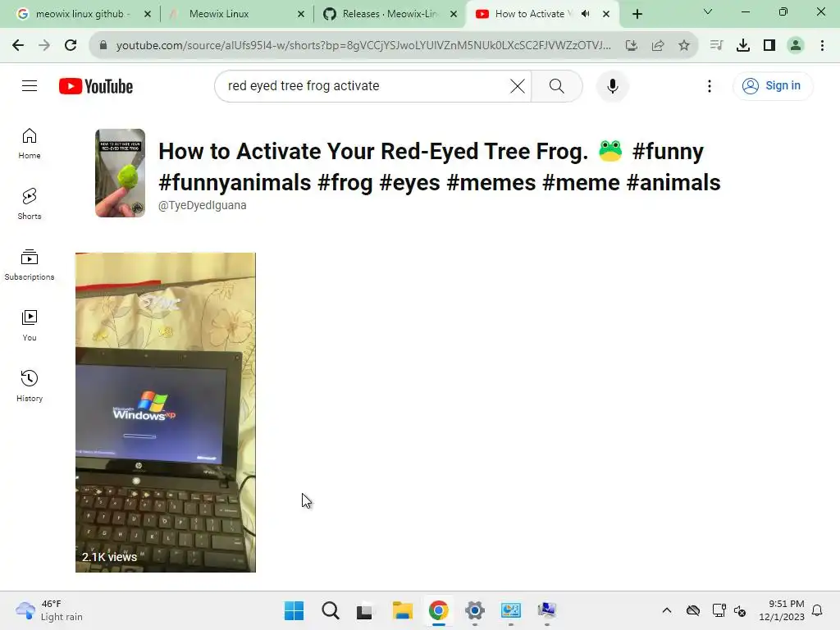The height and width of the screenshot is (630, 840).
Task: Open the #funnyanimals hashtag
Action: [235, 183]
